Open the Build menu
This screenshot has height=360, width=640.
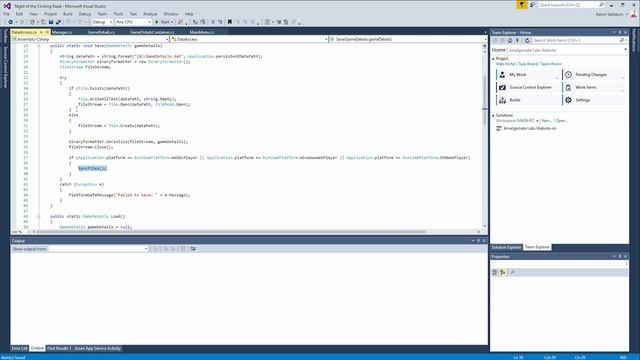click(68, 14)
